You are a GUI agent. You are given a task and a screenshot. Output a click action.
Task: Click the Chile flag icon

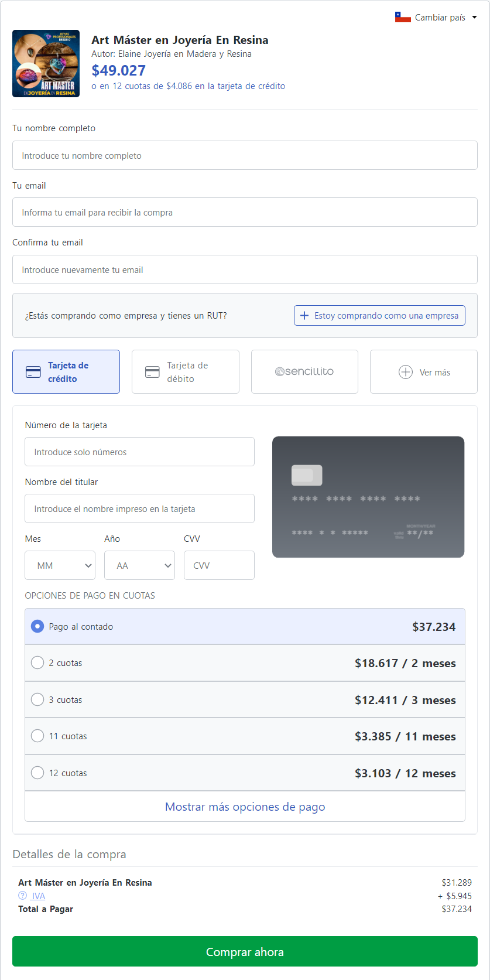click(x=403, y=18)
